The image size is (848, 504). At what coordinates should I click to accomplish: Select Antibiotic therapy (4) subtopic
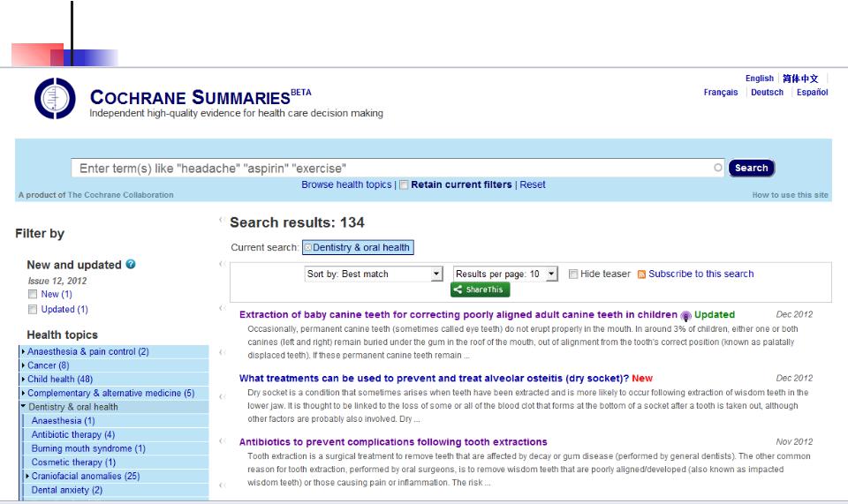pyautogui.click(x=73, y=434)
